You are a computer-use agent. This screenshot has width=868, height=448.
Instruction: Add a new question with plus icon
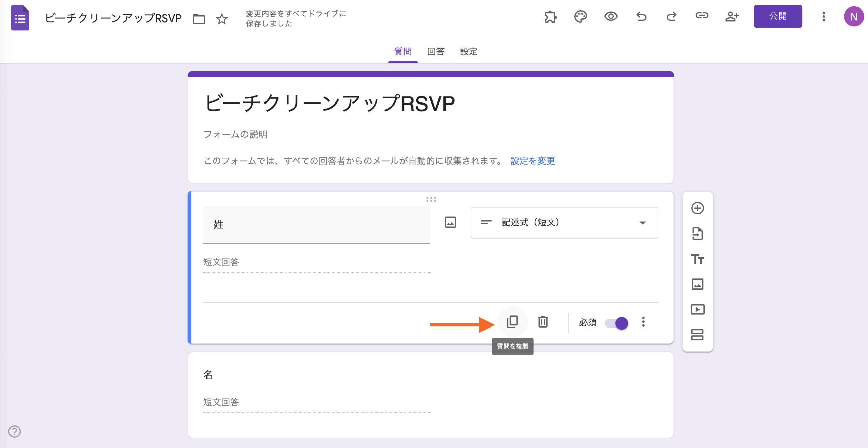697,208
